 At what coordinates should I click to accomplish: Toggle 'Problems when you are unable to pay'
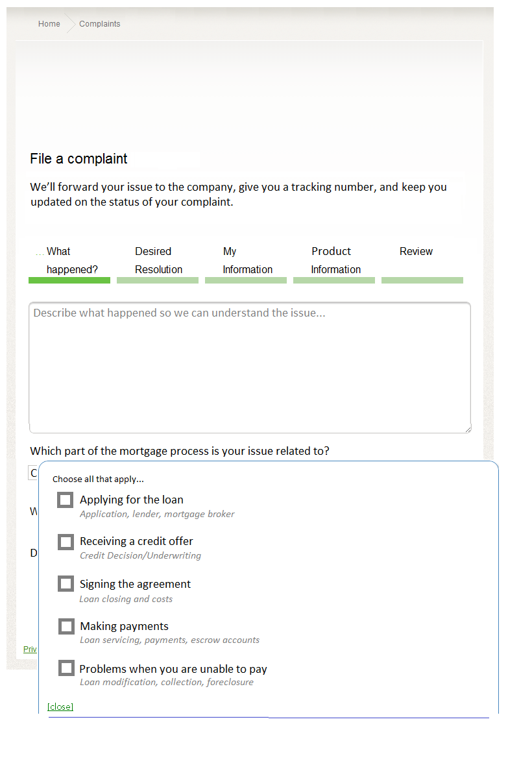point(66,668)
